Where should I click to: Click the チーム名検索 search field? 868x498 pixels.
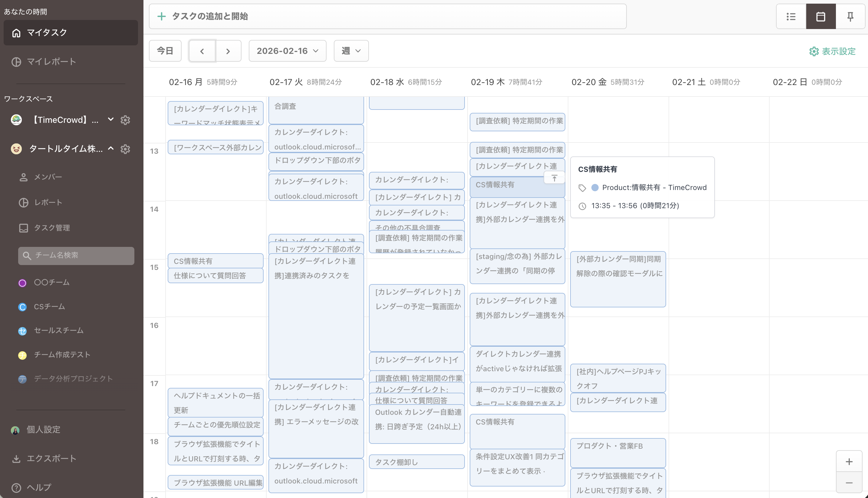point(76,255)
